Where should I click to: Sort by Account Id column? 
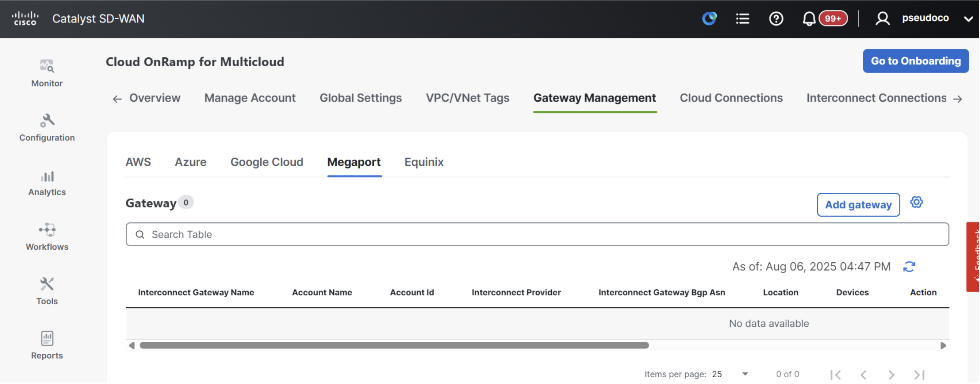coord(413,293)
